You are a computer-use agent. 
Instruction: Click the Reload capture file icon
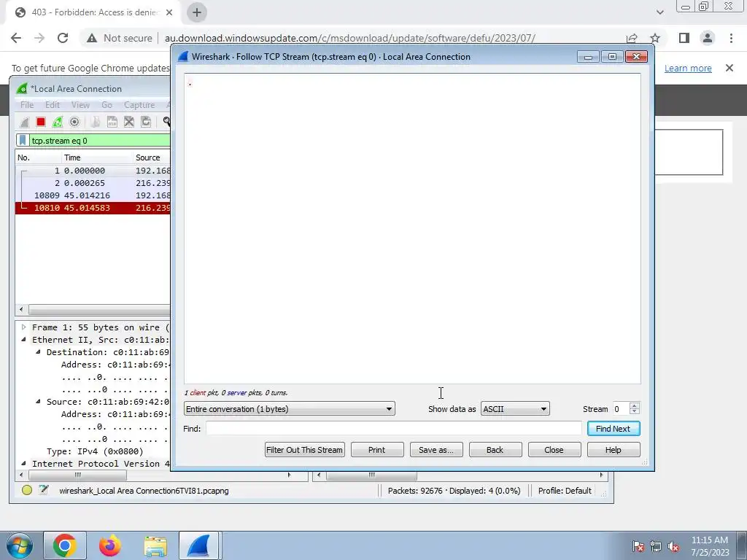tap(146, 122)
